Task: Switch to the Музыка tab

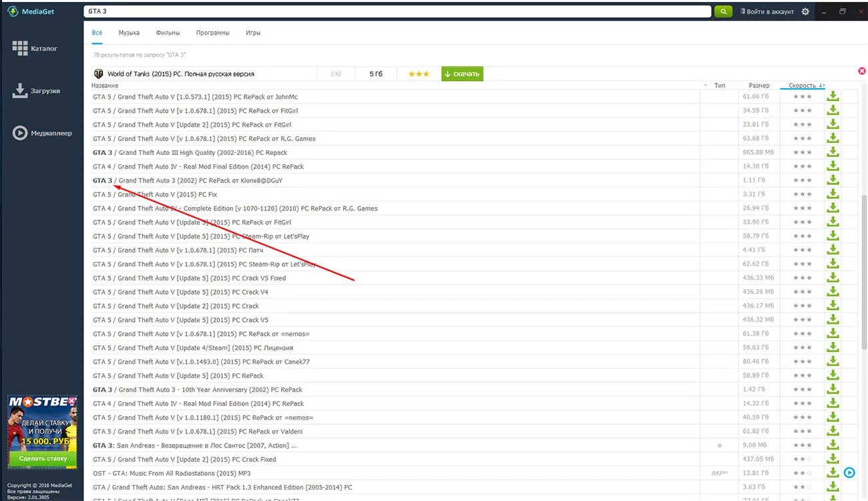Action: (x=129, y=33)
